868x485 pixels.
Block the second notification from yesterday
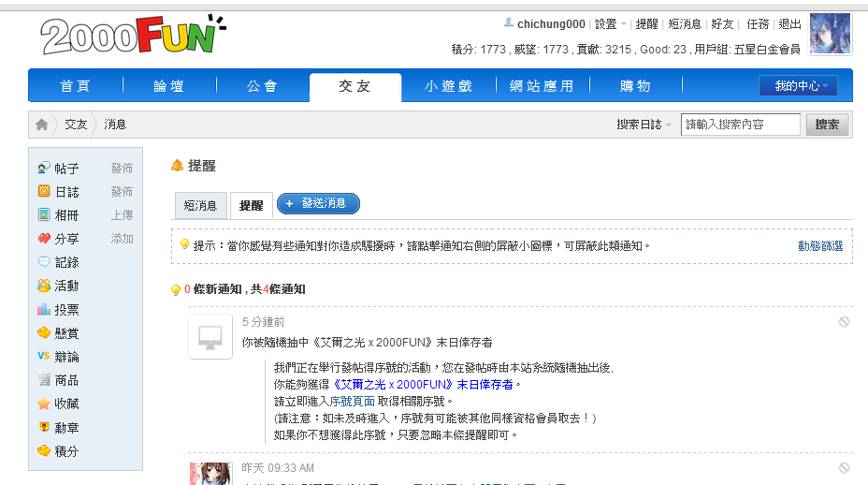(844, 468)
